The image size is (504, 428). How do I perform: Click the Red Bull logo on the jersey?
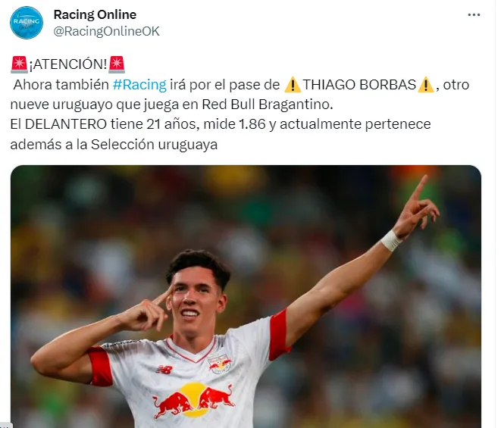194,400
